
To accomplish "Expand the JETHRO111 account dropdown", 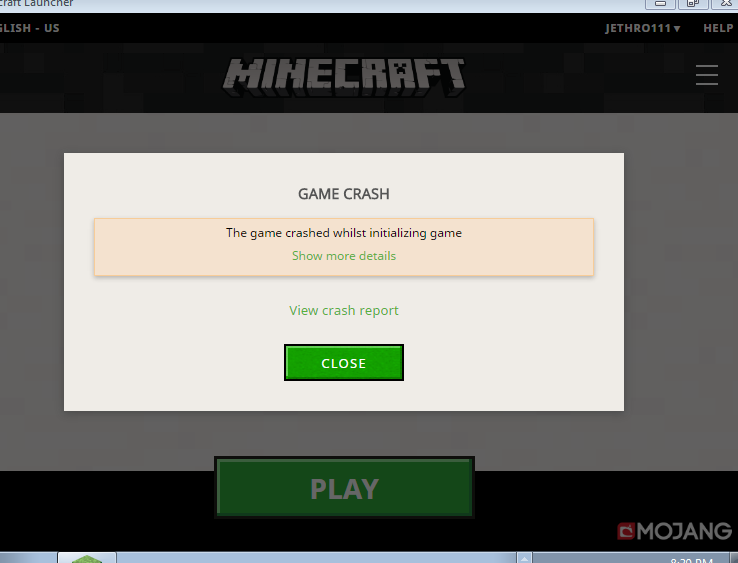I will [x=642, y=28].
